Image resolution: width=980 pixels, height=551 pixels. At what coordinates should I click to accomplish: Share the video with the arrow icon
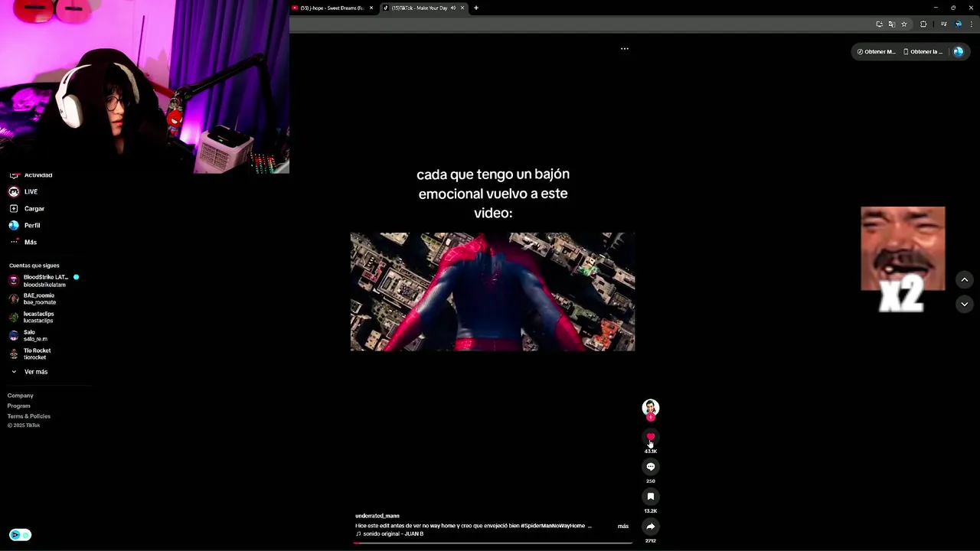[x=651, y=527]
